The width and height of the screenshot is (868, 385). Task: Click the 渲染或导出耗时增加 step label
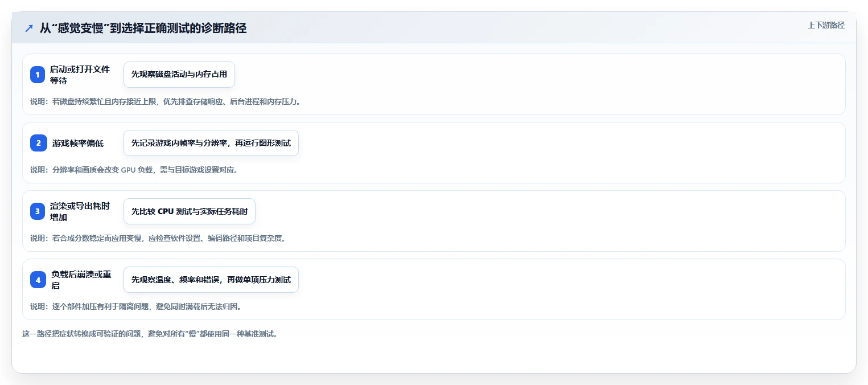pos(80,211)
